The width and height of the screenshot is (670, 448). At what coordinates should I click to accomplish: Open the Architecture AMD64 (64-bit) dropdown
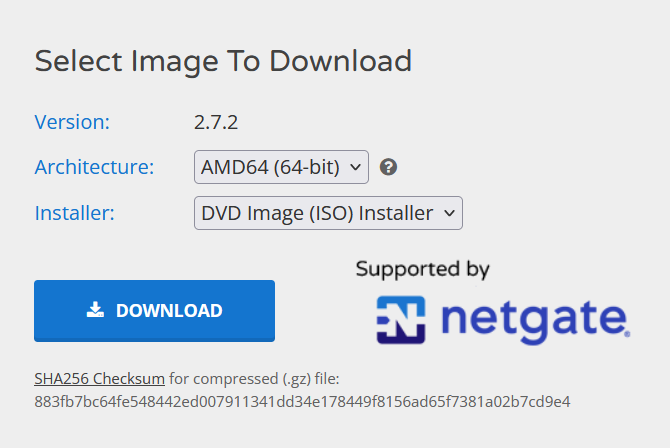pyautogui.click(x=281, y=167)
